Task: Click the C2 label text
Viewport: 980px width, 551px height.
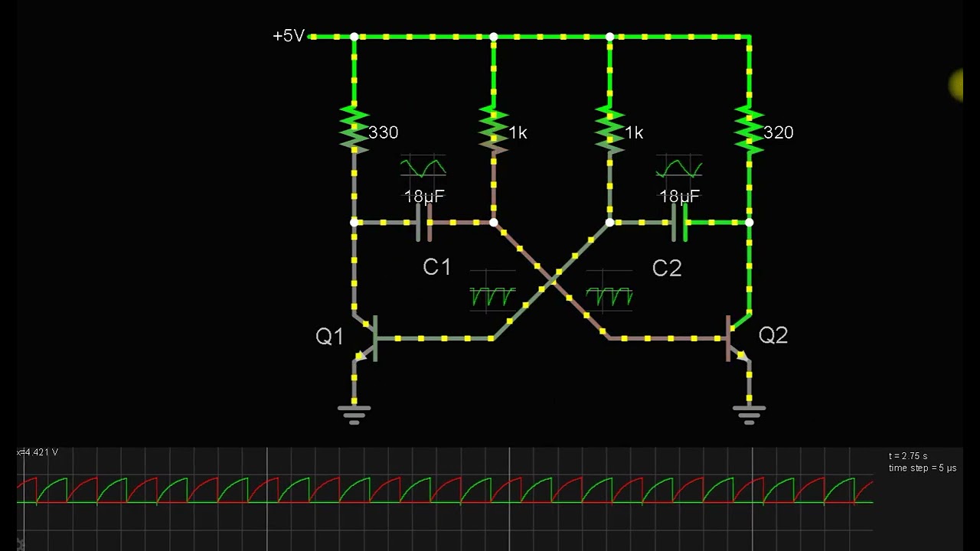Action: 667,268
